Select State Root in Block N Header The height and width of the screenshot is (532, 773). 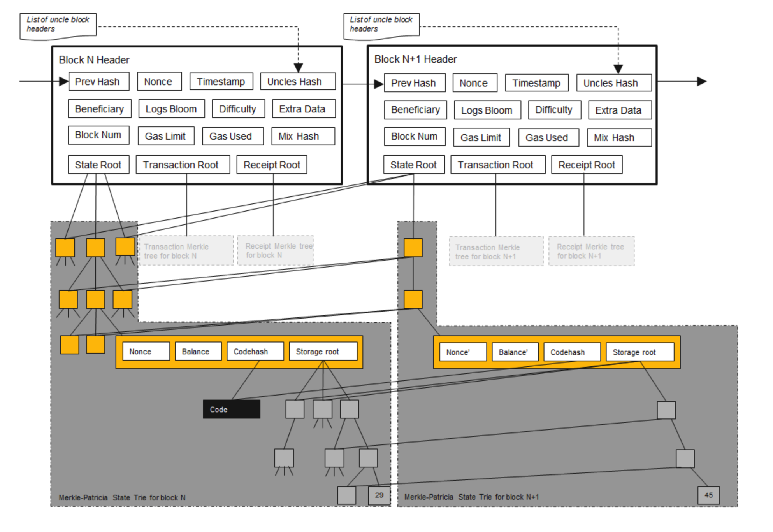(x=98, y=164)
